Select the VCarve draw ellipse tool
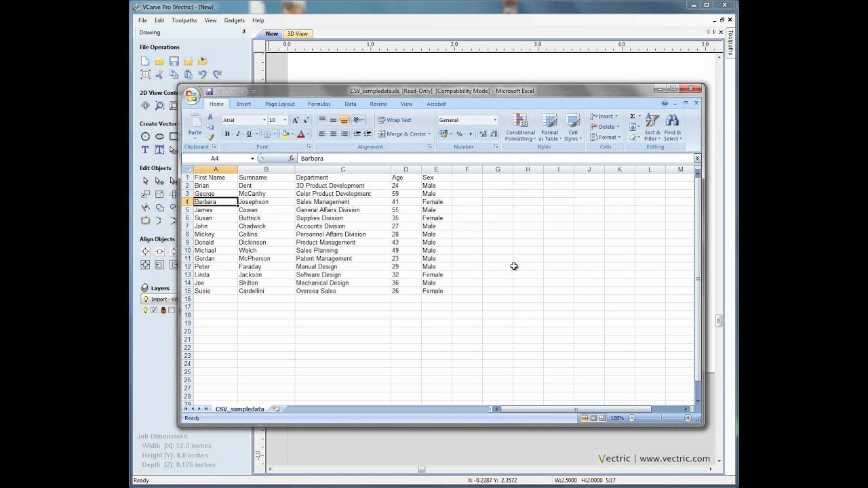Screen dimensions: 868x488 [159, 136]
